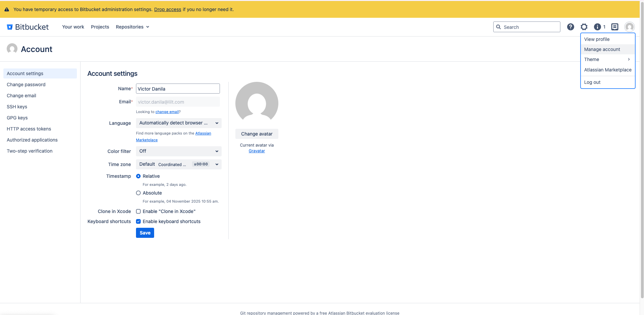Open the info notifications icon

click(597, 27)
